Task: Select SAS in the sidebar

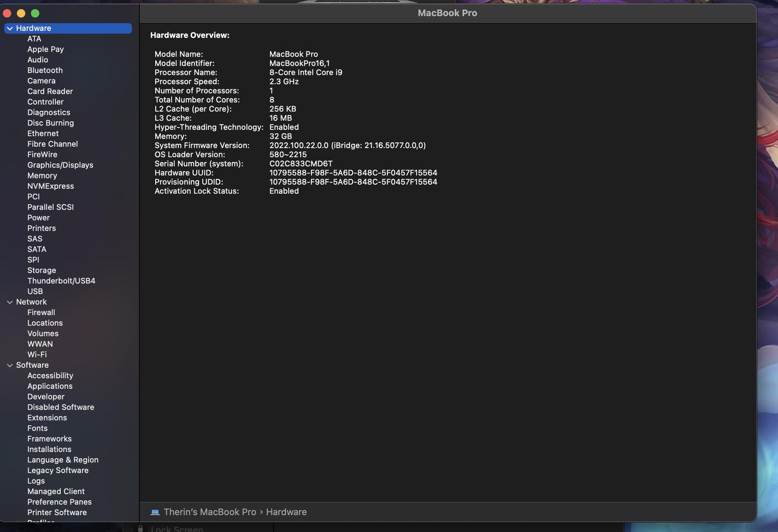Action: point(34,238)
